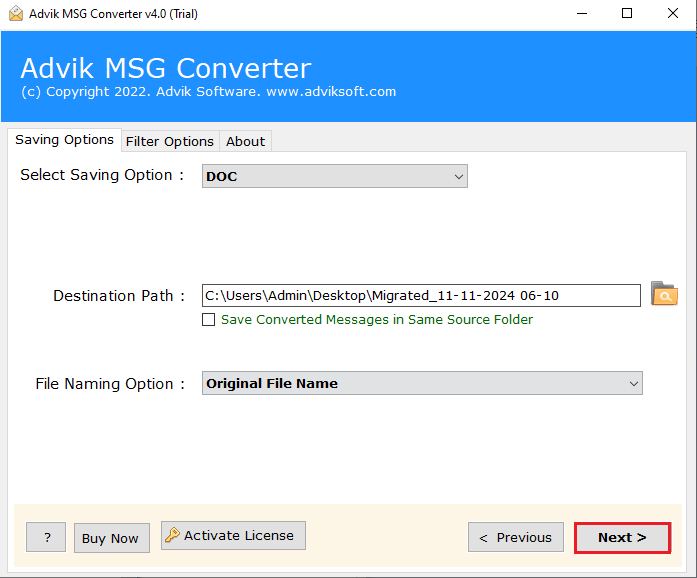697x578 pixels.
Task: Maximize the Advik MSG Converter window
Action: pos(627,13)
